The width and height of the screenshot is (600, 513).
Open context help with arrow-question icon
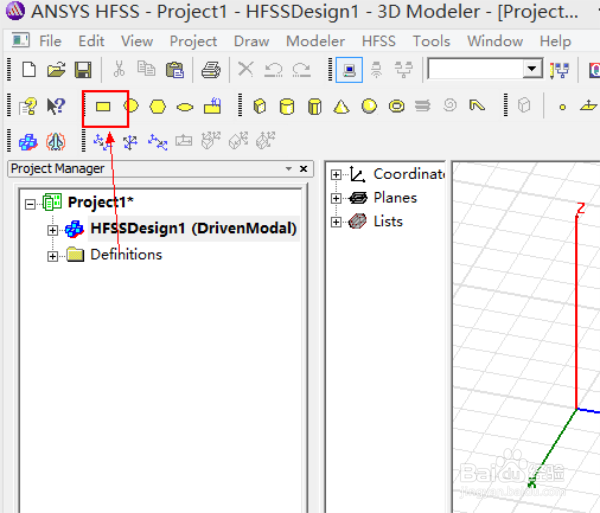(x=56, y=106)
